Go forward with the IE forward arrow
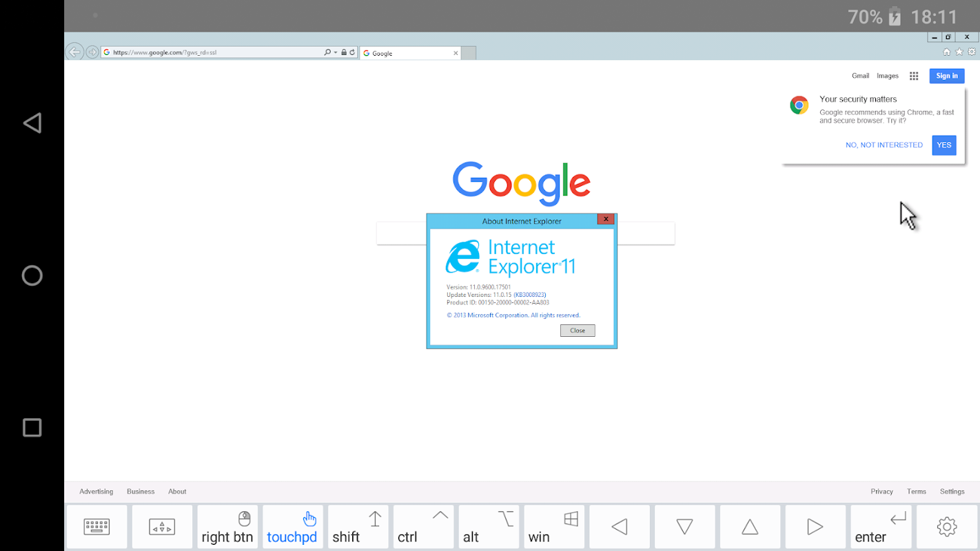Screen dimensions: 980x551 coord(92,52)
